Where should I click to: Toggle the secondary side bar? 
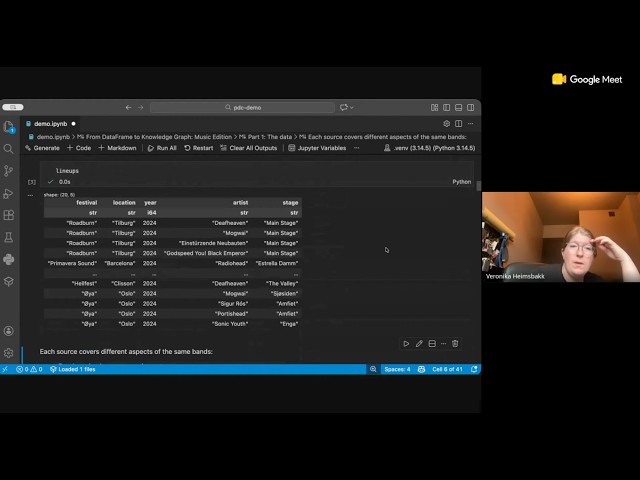[x=471, y=107]
